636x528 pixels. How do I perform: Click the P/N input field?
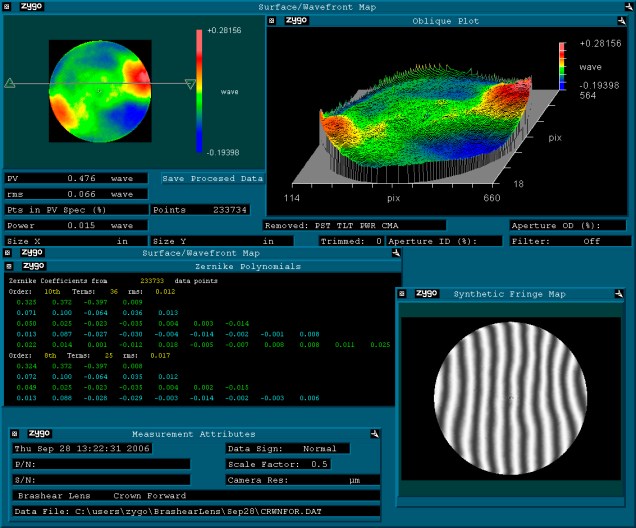pyautogui.click(x=98, y=464)
